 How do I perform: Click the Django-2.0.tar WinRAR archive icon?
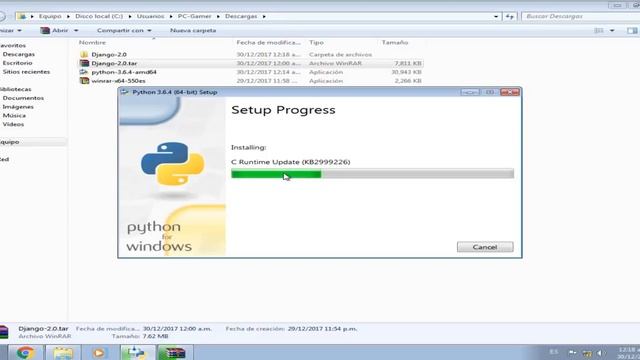click(84, 63)
